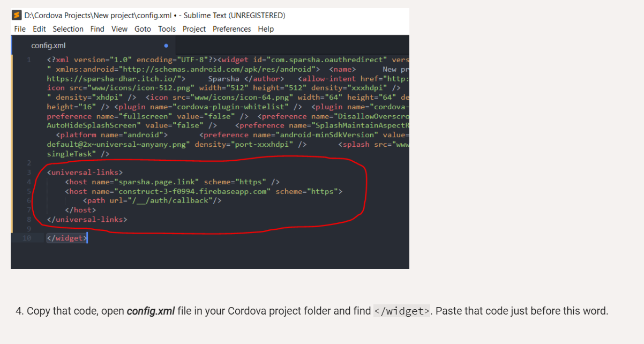Click line number 1 in the gutter

29,59
